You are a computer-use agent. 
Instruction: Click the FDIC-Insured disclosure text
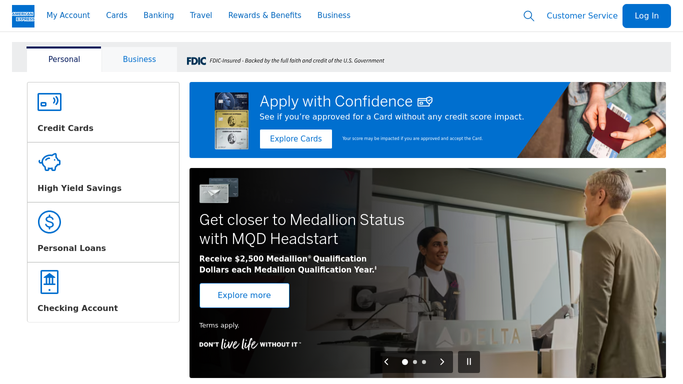point(297,61)
